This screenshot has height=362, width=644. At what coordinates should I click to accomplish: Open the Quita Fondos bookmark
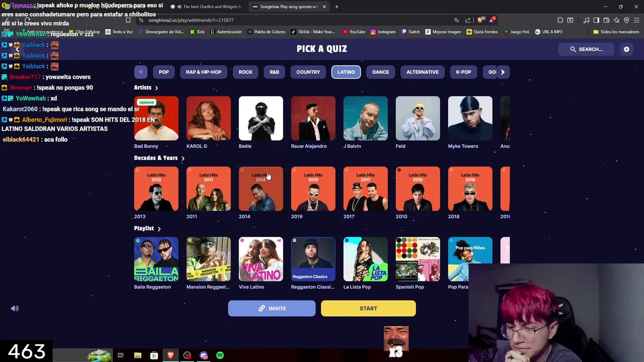[482, 32]
